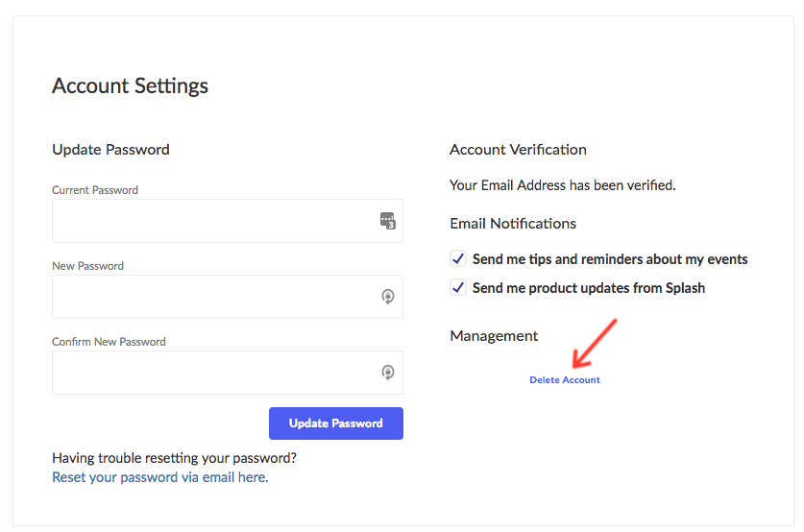Click the 'Your Email Address has been verified' text
804x532 pixels.
tap(563, 185)
